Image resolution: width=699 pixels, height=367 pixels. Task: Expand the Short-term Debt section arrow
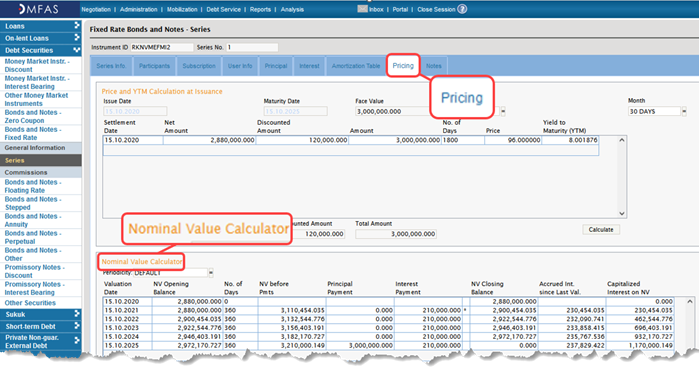click(x=77, y=326)
